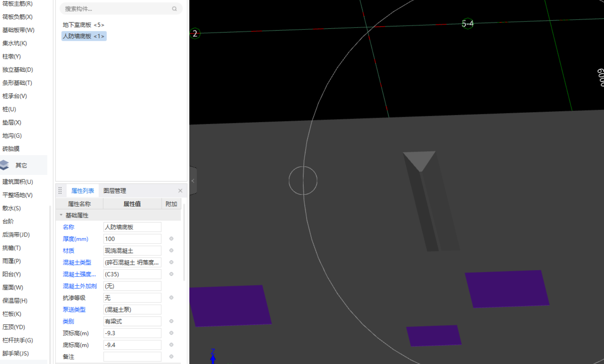This screenshot has width=604, height=364.
Task: Select 集水坑(K) in the component list
Action: (15, 43)
